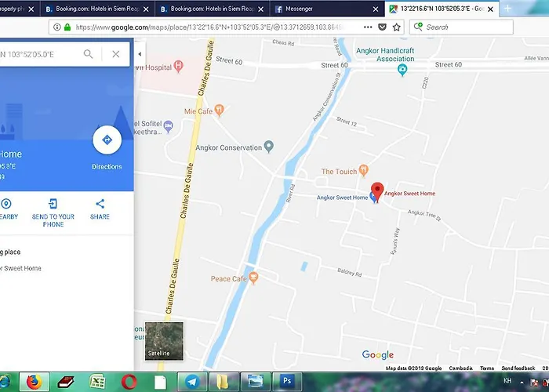This screenshot has height=392, width=549.
Task: Clear the Maps search box
Action: pyautogui.click(x=116, y=54)
